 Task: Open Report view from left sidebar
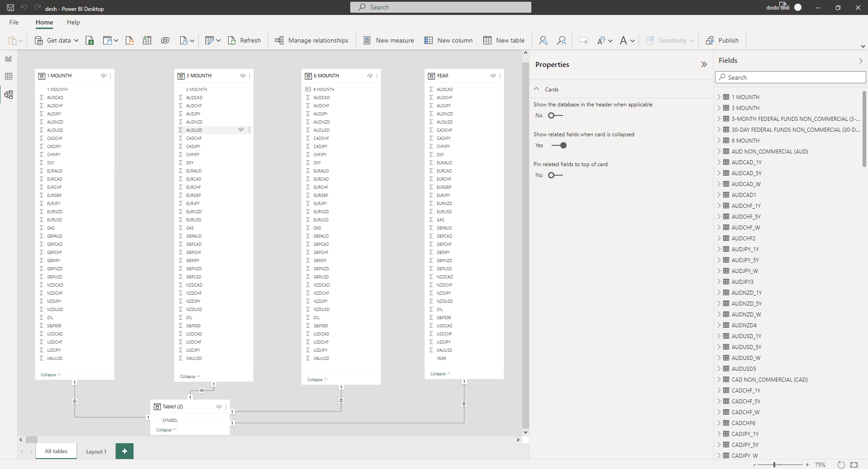tap(9, 58)
